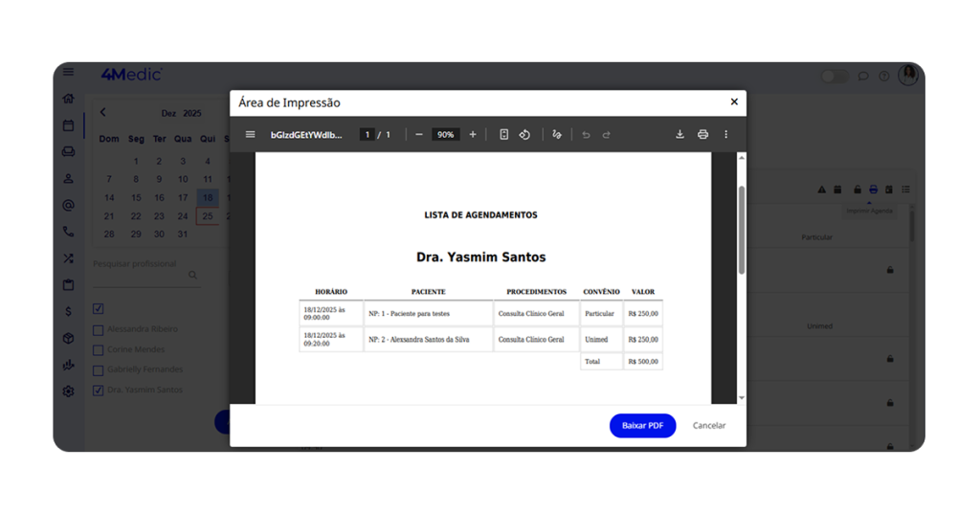Check the Alessandra Ribeiro professional checkbox
This screenshot has height=514, width=980.
(98, 329)
